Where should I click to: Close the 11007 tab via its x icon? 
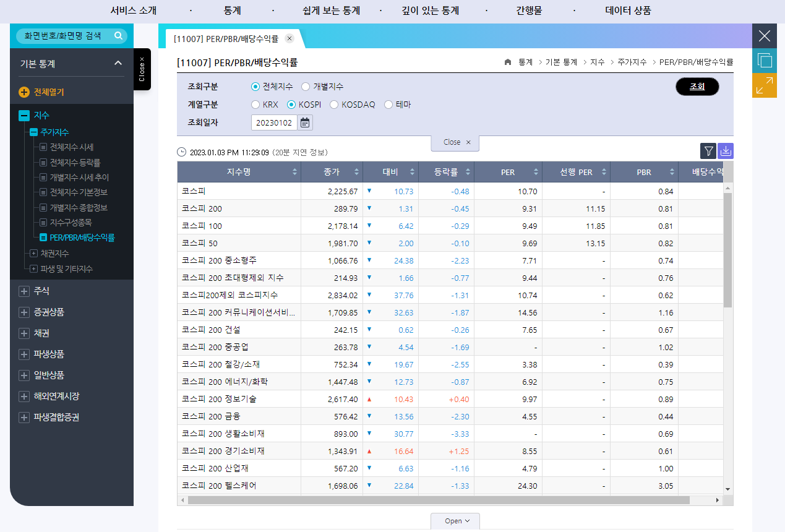(x=290, y=38)
